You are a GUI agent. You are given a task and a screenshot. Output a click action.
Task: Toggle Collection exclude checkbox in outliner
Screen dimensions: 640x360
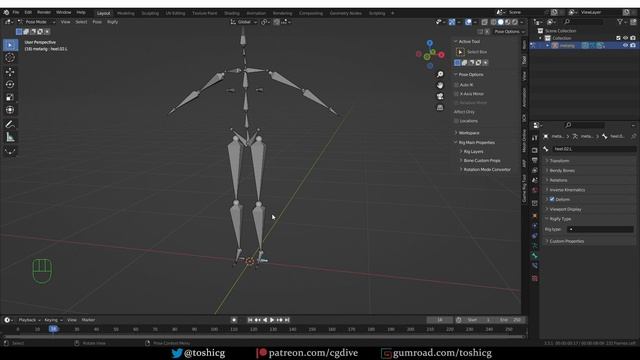(x=618, y=38)
